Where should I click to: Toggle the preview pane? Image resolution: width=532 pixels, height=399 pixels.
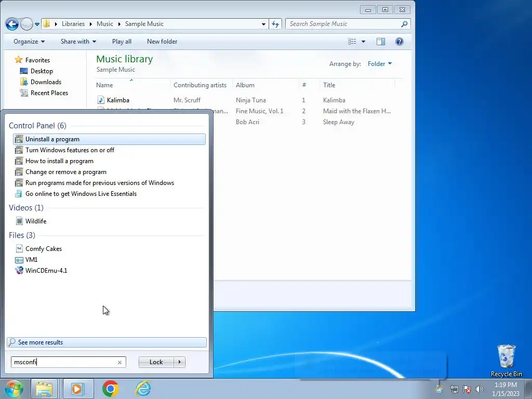click(381, 42)
